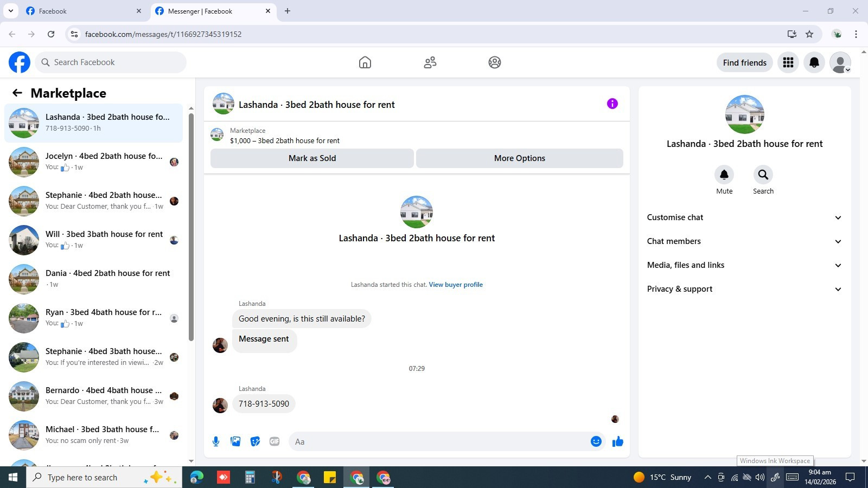Select Lashanda 3bed 2bath conversation
The height and width of the screenshot is (488, 868).
(x=94, y=123)
